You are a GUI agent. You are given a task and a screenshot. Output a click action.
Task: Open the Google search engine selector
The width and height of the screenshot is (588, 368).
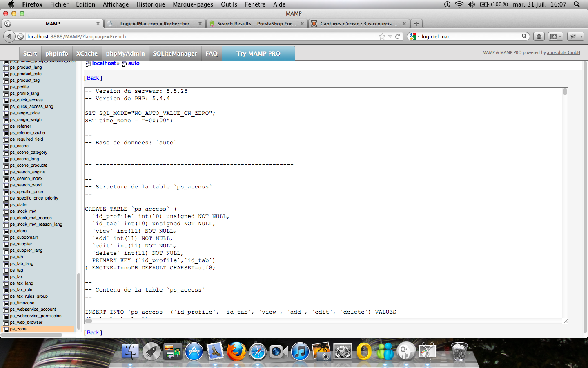pos(414,36)
